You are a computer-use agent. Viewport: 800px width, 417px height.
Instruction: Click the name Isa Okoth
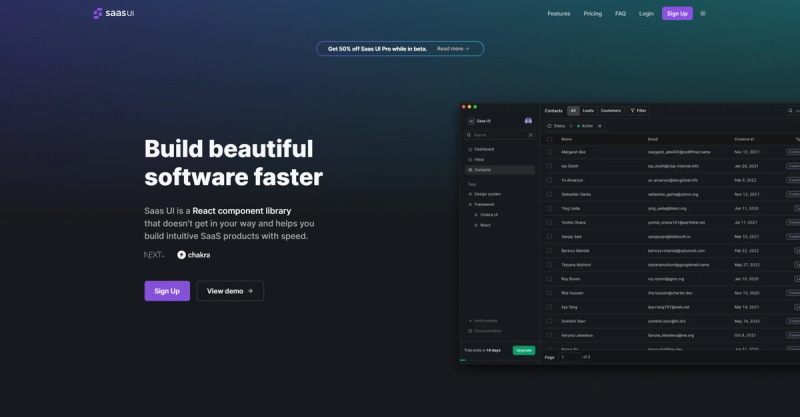pos(569,166)
